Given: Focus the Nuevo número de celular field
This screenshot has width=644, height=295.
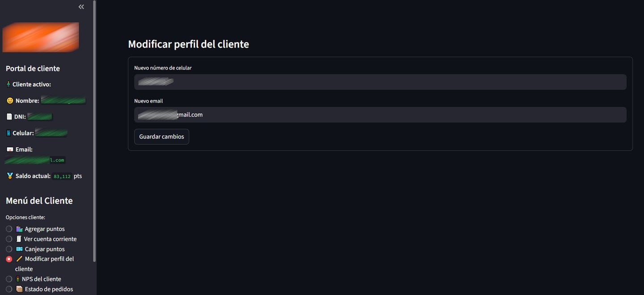Looking at the screenshot, I should point(380,82).
